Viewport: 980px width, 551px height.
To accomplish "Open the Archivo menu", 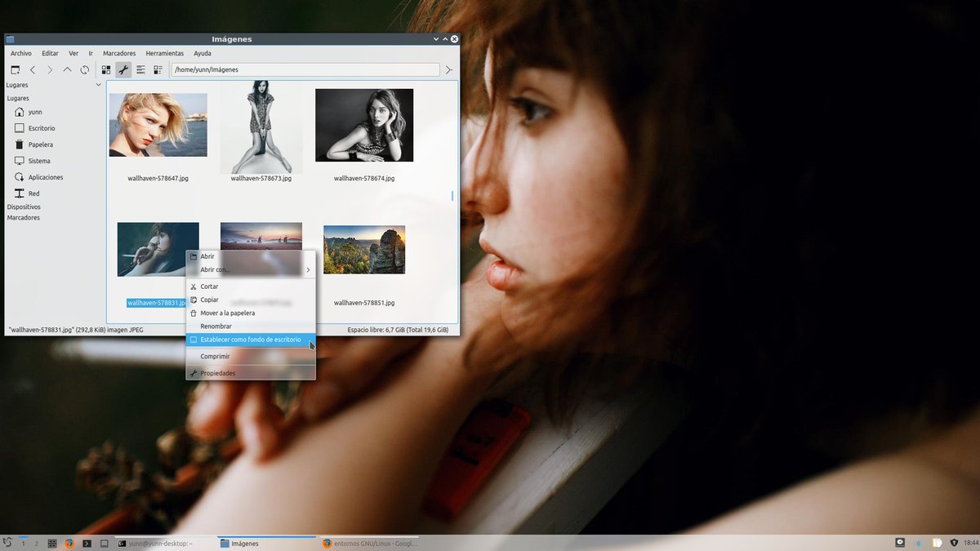I will pos(21,53).
